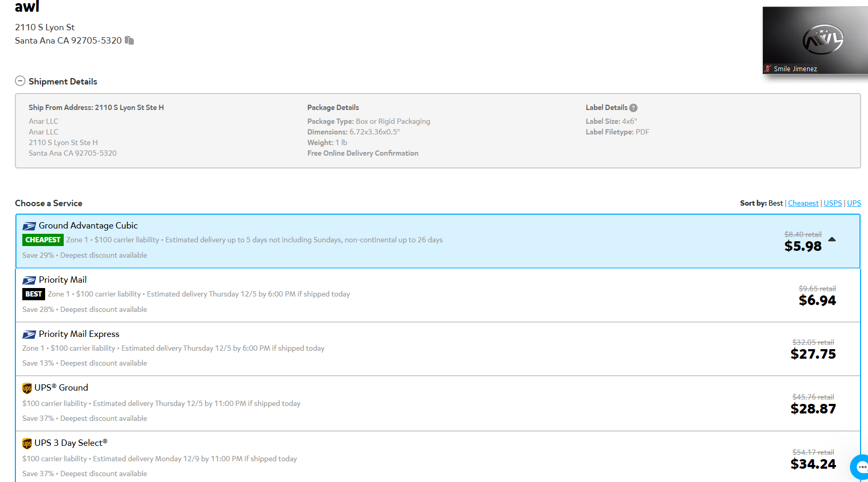Pick the UPS Ground service
The height and width of the screenshot is (482, 868).
click(x=438, y=403)
